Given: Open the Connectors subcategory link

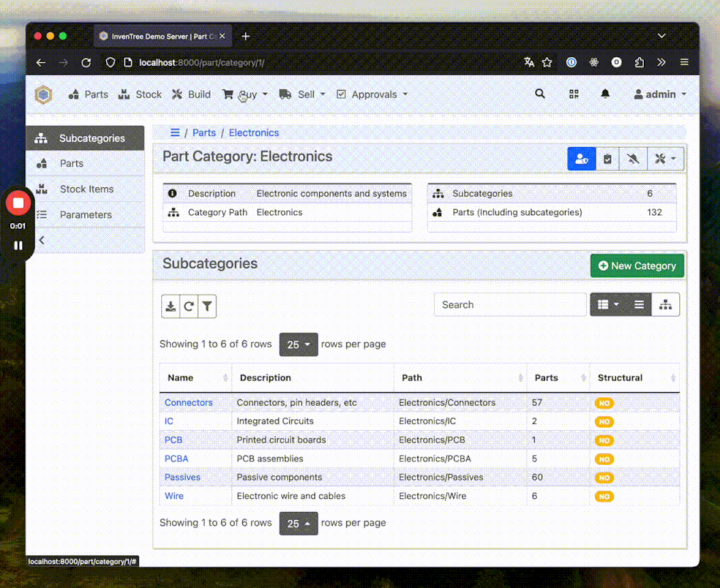Looking at the screenshot, I should [189, 403].
